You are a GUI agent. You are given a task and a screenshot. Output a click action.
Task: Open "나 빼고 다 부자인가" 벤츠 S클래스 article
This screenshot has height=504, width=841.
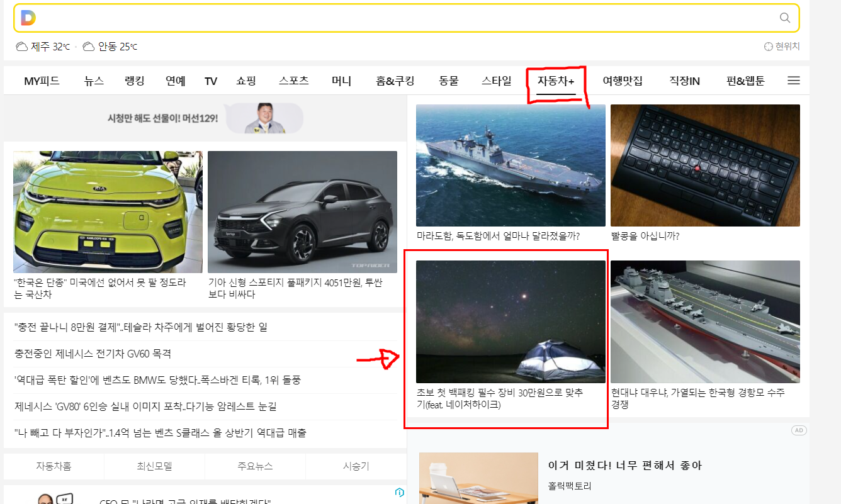coord(161,433)
